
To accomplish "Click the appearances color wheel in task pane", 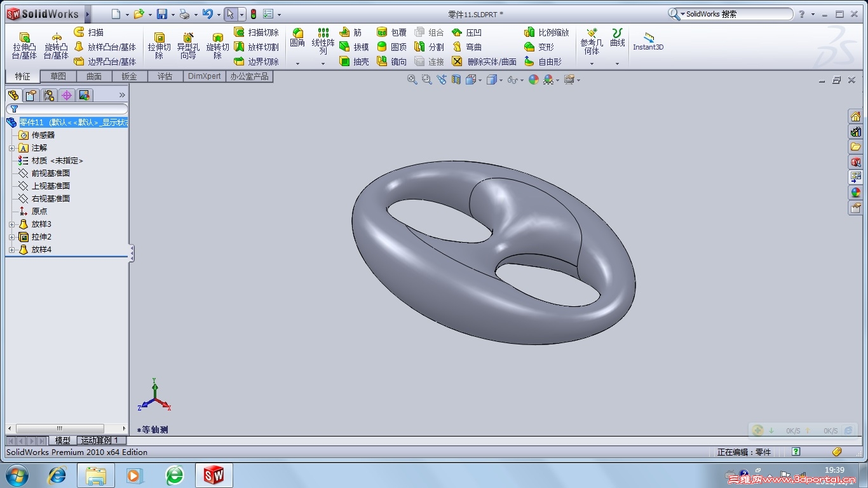I will pyautogui.click(x=856, y=193).
